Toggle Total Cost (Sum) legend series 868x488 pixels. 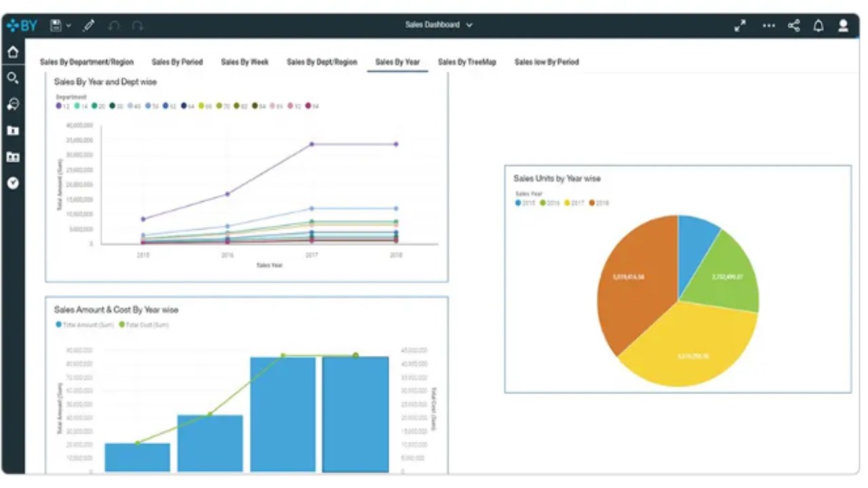coord(144,325)
